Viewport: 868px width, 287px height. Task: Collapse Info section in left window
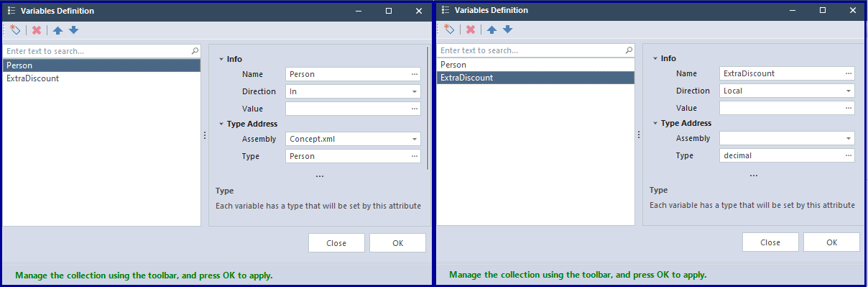pos(221,59)
